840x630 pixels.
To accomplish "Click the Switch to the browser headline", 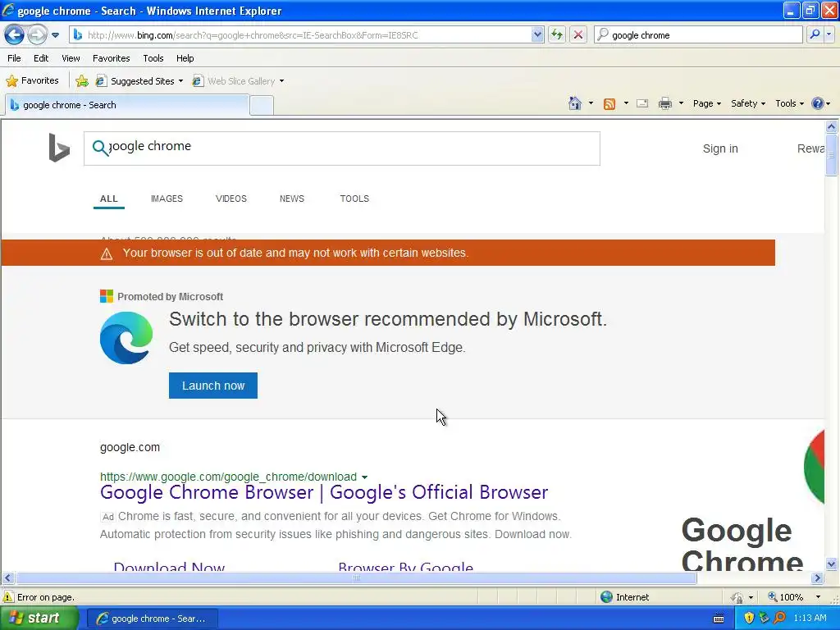I will (x=388, y=319).
